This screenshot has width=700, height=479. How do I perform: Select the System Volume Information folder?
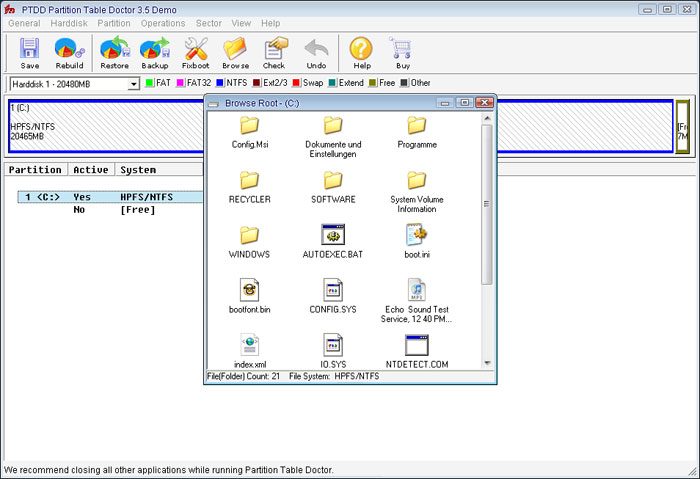click(x=417, y=192)
